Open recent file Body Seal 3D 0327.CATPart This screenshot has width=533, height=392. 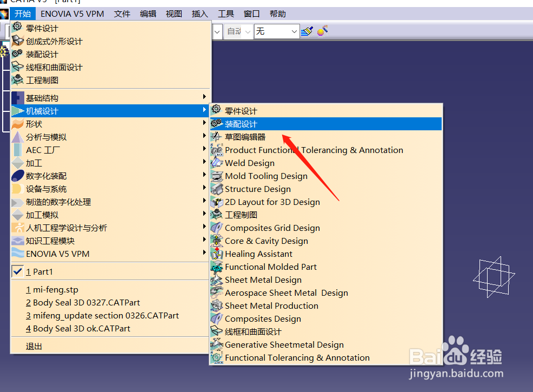point(110,303)
